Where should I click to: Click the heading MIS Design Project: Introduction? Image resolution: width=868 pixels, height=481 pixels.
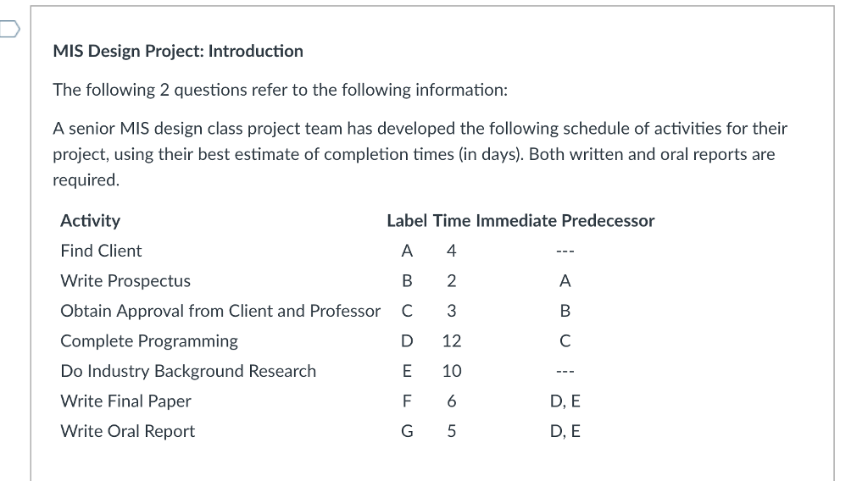[178, 51]
